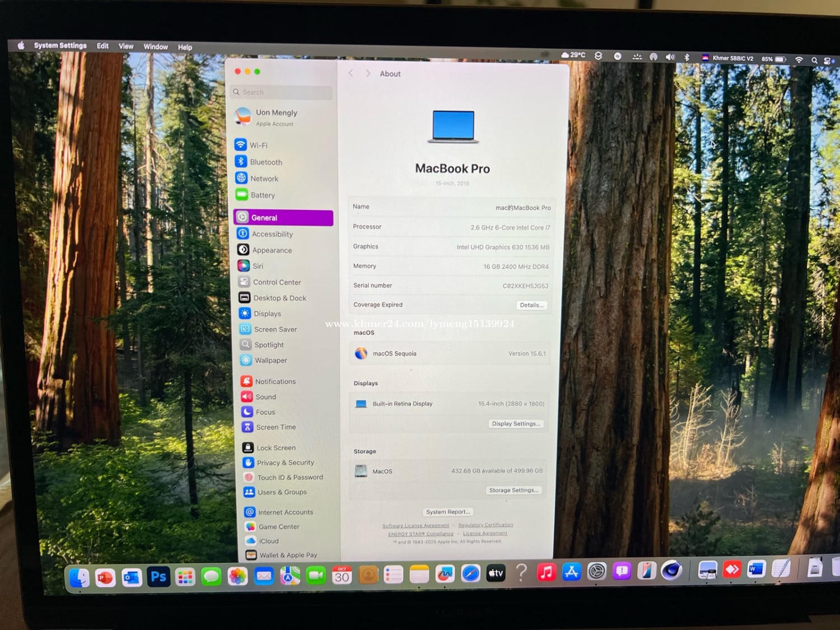840x630 pixels.
Task: Open the Khmer SBBIC V2 input menu
Action: pos(727,58)
